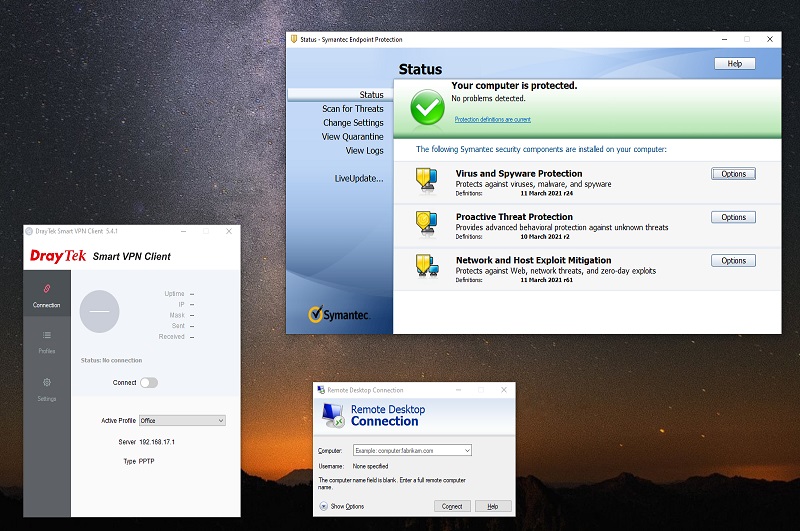Click the 'Status: No connection' text in DrayTek
This screenshot has height=531, width=800.
[111, 360]
